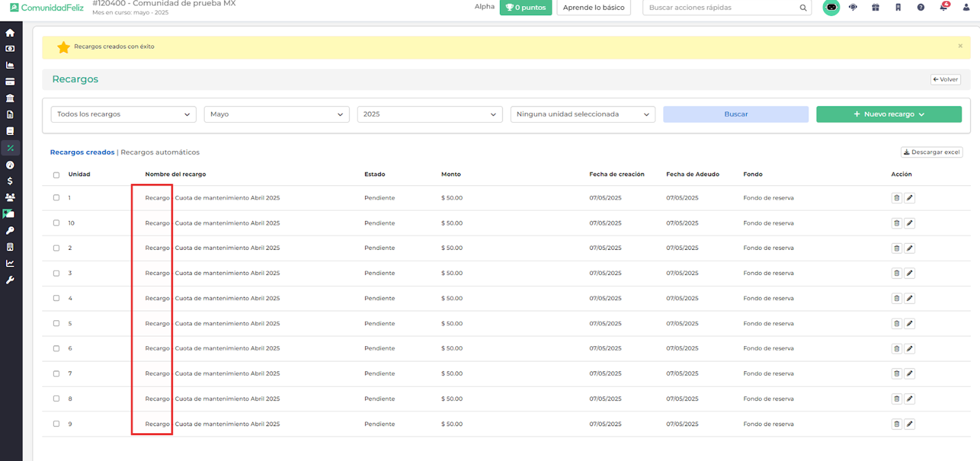Open the 'Todos los recargos' dropdown
The width and height of the screenshot is (980, 461).
pos(123,114)
